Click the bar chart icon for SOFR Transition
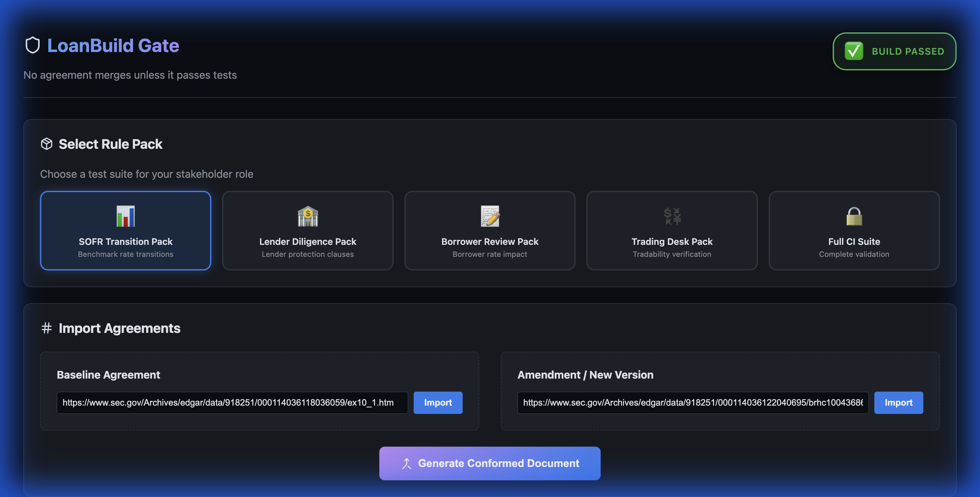Image resolution: width=980 pixels, height=497 pixels. point(126,216)
